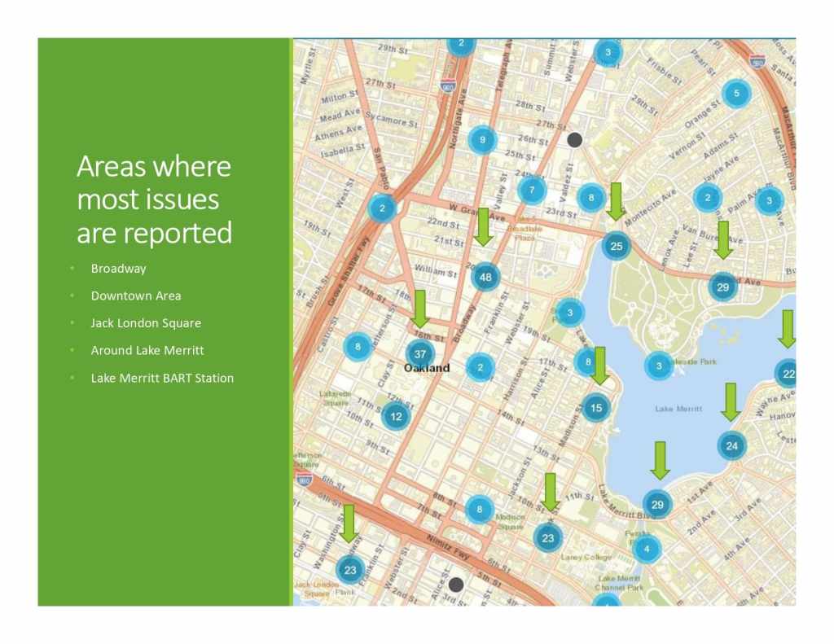Select the cluster marker showing 7
The image size is (834, 644).
coord(531,191)
